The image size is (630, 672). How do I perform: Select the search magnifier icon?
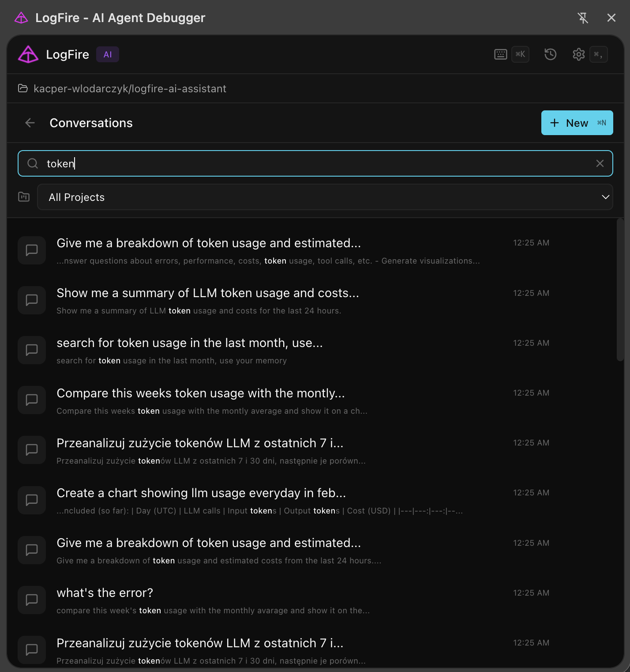pos(32,163)
